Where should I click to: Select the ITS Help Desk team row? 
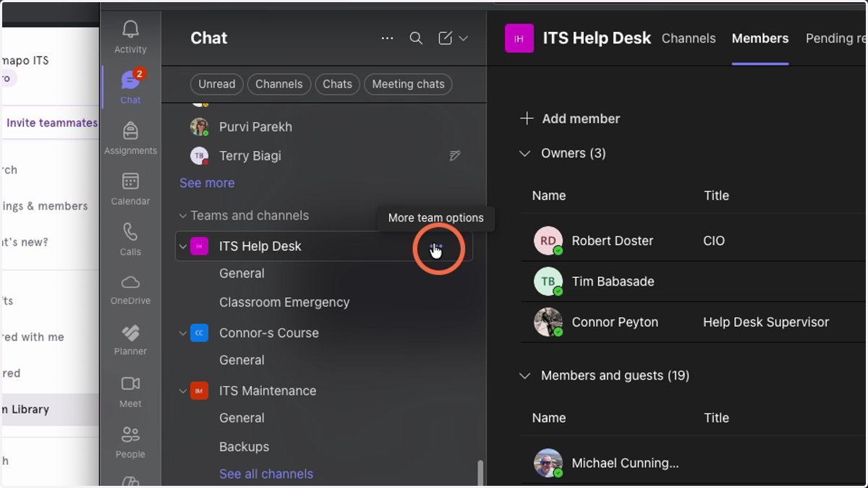click(x=324, y=247)
